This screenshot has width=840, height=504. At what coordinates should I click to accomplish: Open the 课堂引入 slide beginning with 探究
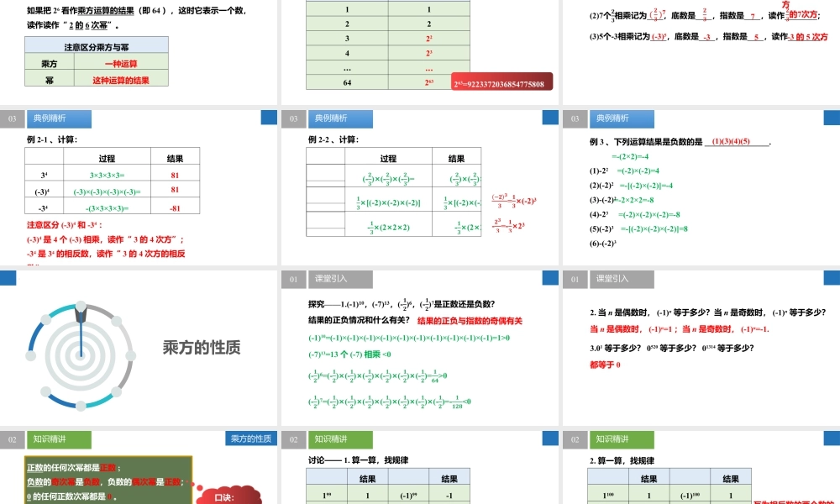point(420,348)
